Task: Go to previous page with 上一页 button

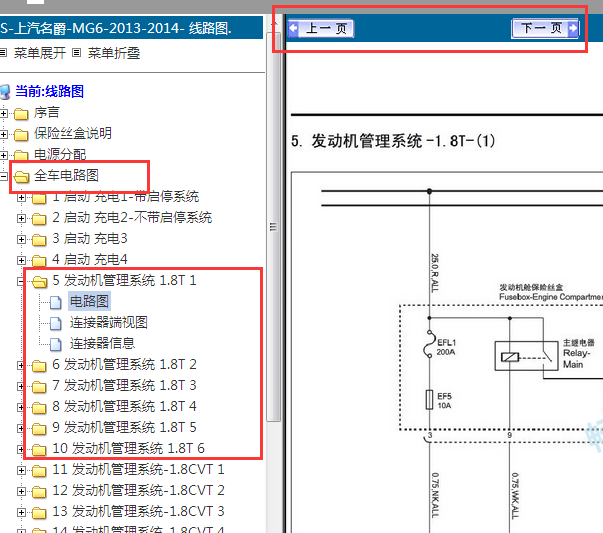Action: [321, 28]
